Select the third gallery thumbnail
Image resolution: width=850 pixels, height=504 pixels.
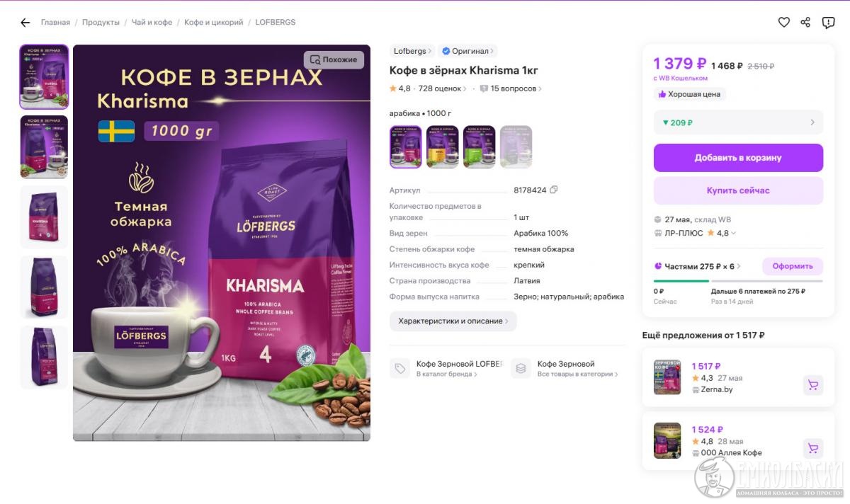[x=44, y=217]
